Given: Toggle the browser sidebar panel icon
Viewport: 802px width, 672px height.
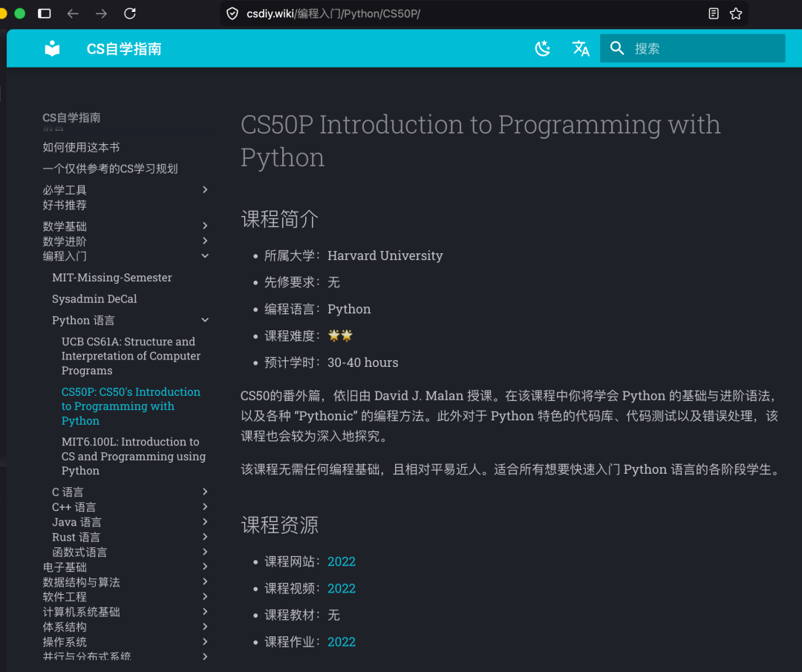Looking at the screenshot, I should 45,13.
